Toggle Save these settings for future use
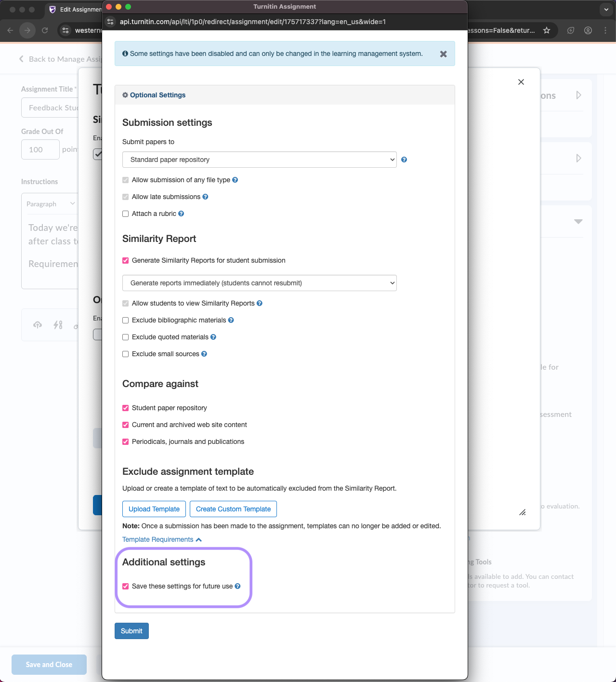The width and height of the screenshot is (616, 682). point(126,586)
